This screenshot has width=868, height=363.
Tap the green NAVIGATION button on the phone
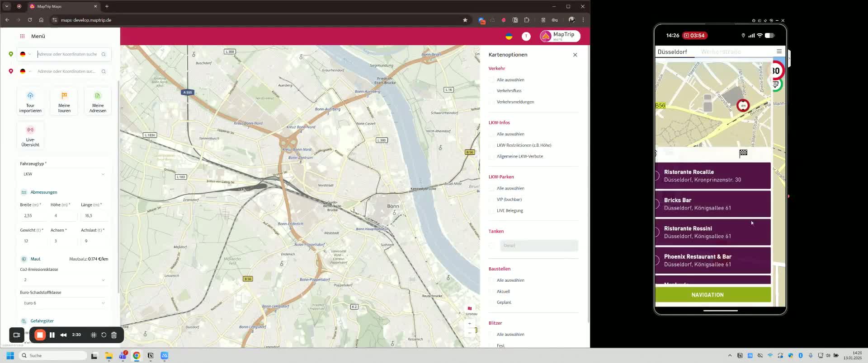point(713,295)
